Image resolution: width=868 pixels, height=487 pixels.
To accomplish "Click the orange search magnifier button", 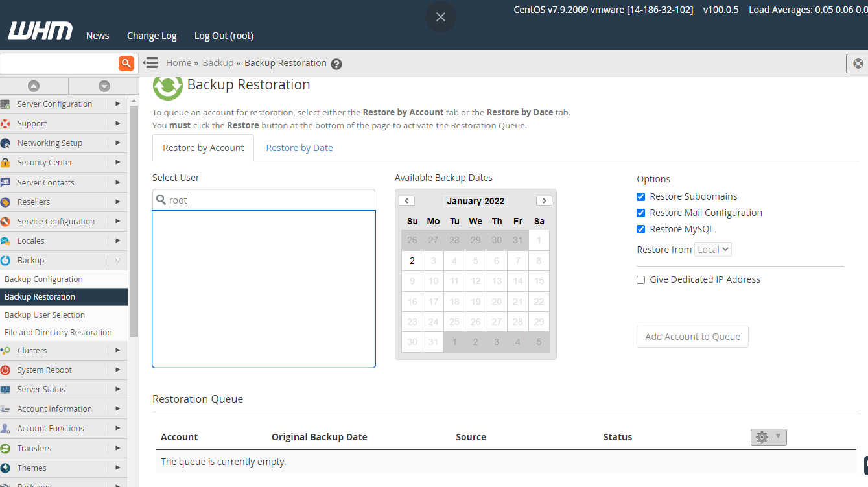I will 126,63.
